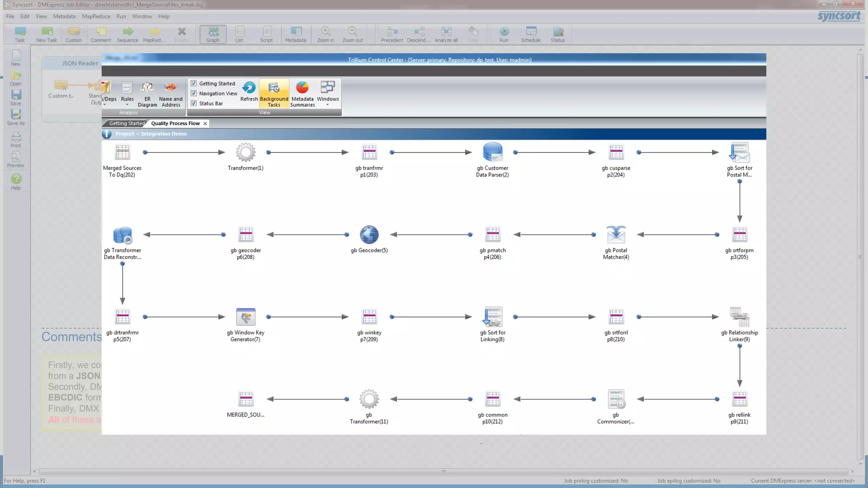Click the Background Tasks button
Screen dimensions: 868x488
(274, 93)
